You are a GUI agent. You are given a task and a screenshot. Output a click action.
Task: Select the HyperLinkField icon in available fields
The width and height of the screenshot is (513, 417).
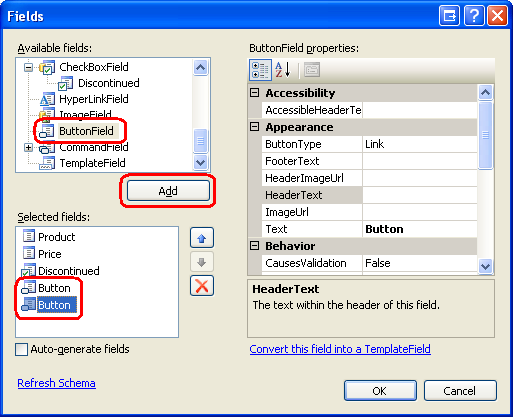coord(47,99)
